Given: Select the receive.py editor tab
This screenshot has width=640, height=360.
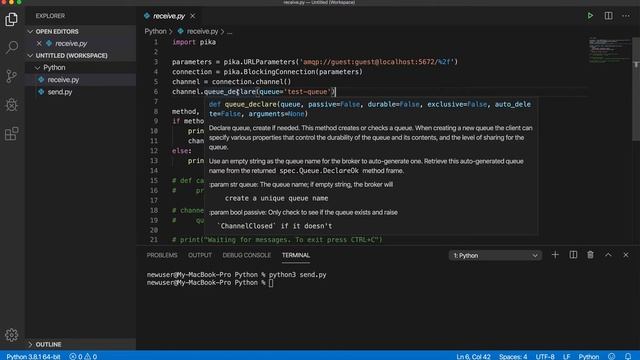Looking at the screenshot, I should click(x=169, y=16).
